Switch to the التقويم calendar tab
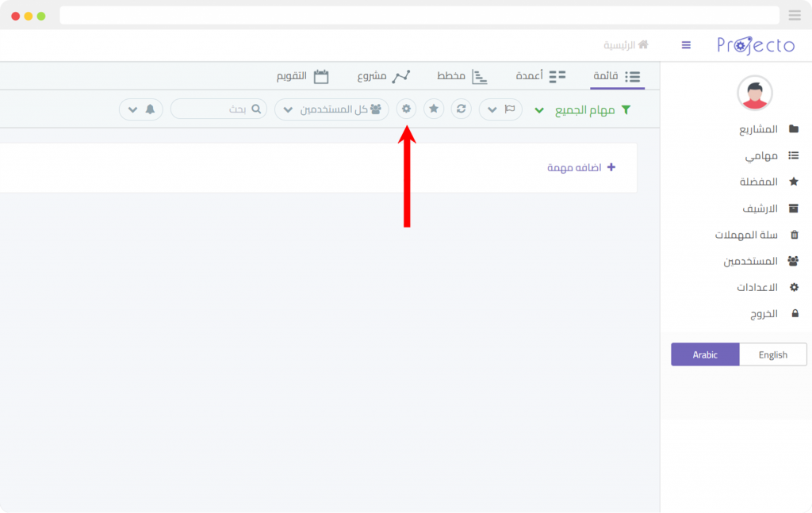This screenshot has height=513, width=812. click(302, 77)
